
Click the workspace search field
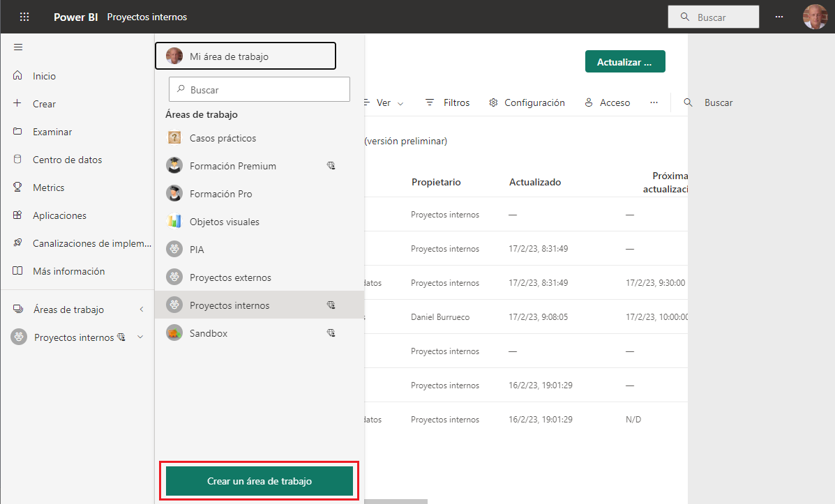[259, 90]
